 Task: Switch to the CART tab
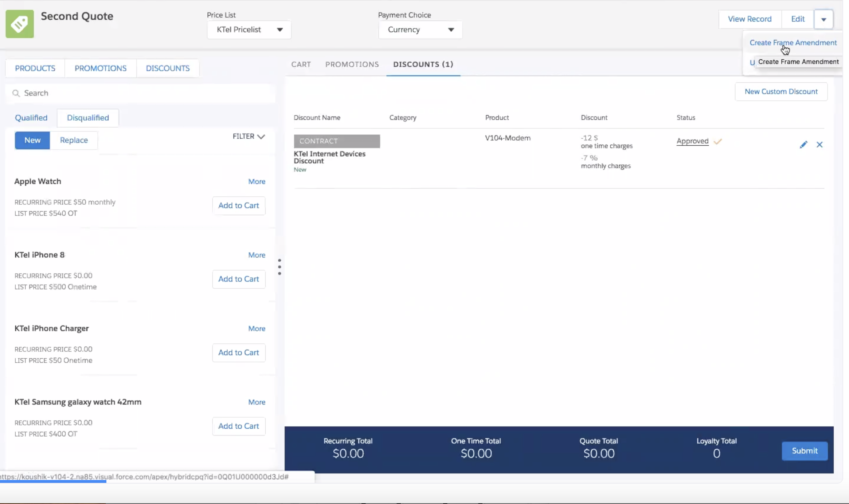(301, 64)
